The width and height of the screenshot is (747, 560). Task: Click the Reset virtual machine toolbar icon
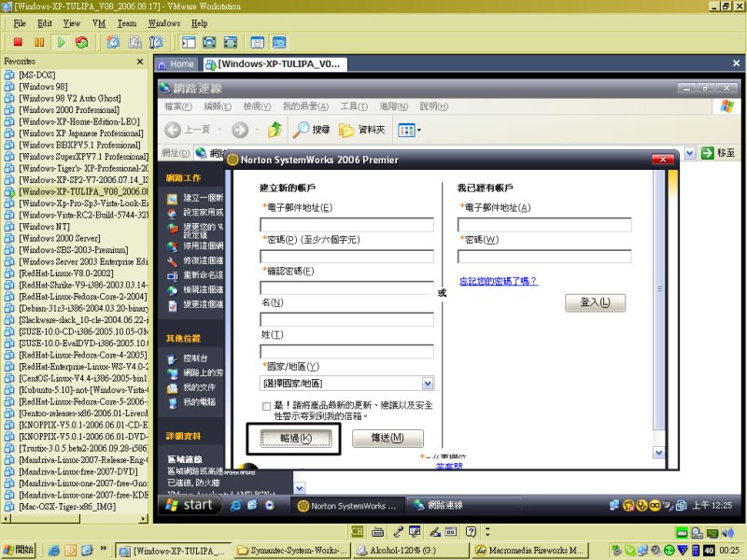82,42
